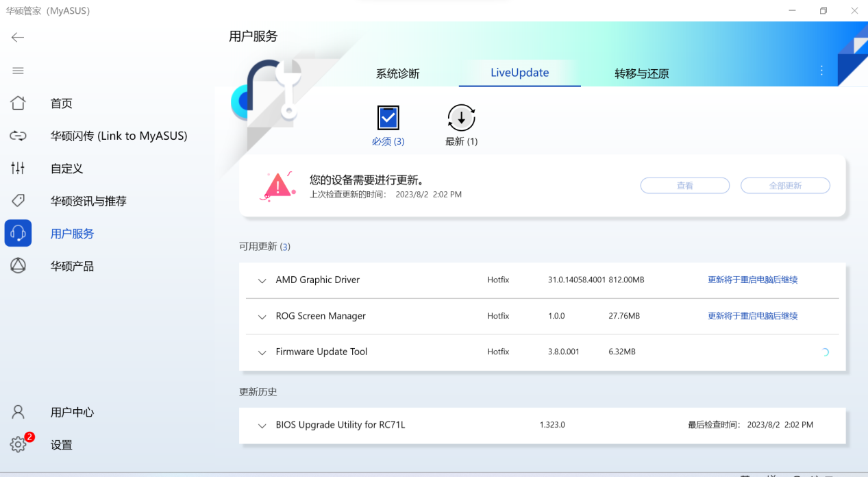Expand the AMD Graphic Driver entry
Viewport: 868px width, 477px height.
pos(262,280)
